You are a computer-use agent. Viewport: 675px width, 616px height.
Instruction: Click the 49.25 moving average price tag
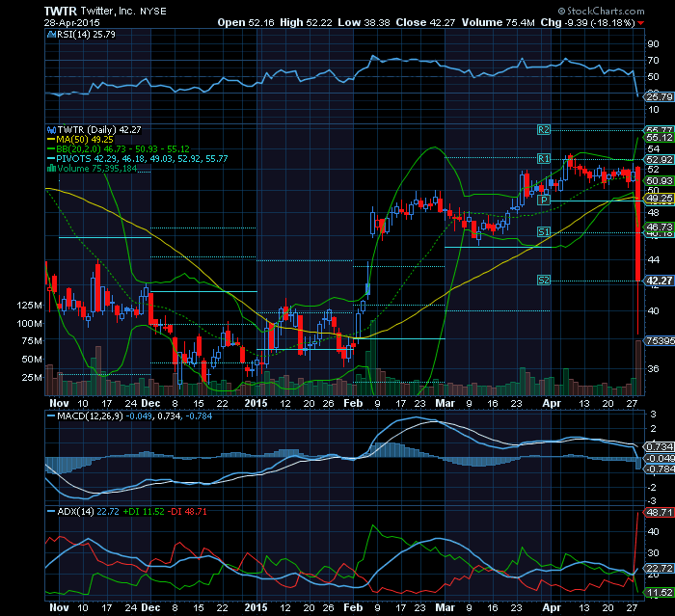coord(659,199)
